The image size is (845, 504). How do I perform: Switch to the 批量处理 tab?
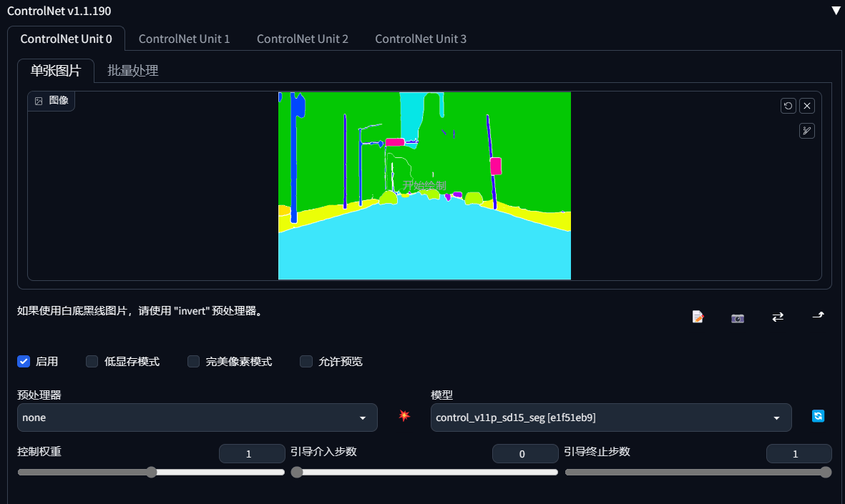(132, 71)
